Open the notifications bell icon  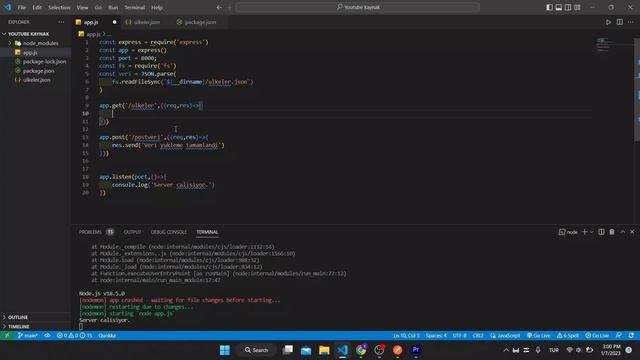[631, 336]
